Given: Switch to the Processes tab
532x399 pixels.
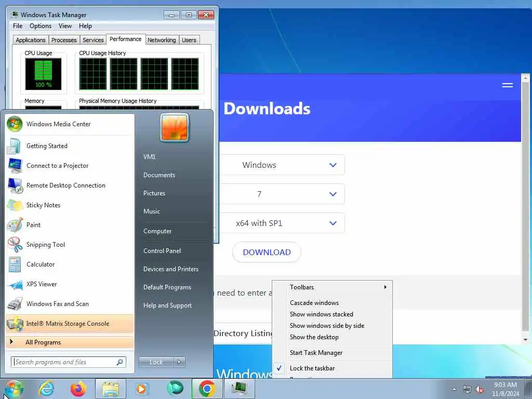Looking at the screenshot, I should point(64,40).
